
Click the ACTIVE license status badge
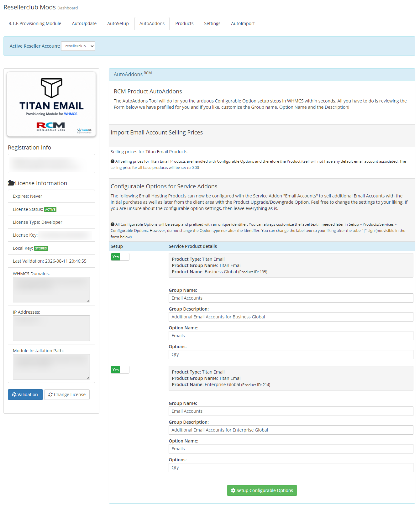point(50,209)
